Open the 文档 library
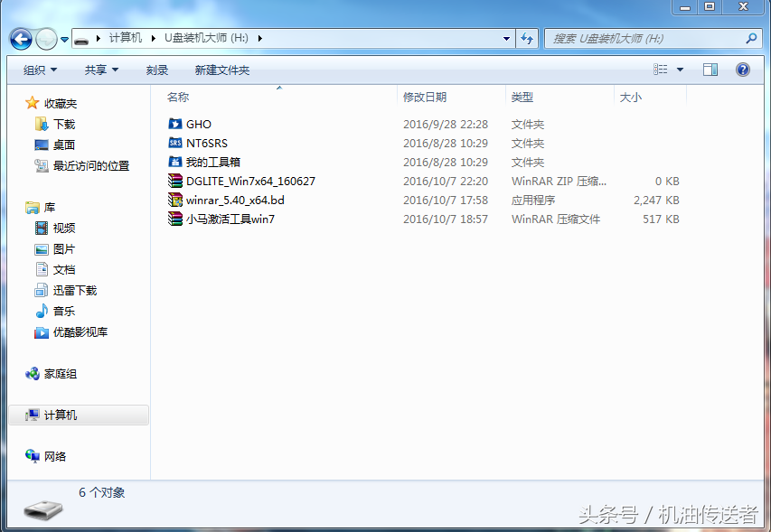The image size is (771, 532). click(64, 270)
